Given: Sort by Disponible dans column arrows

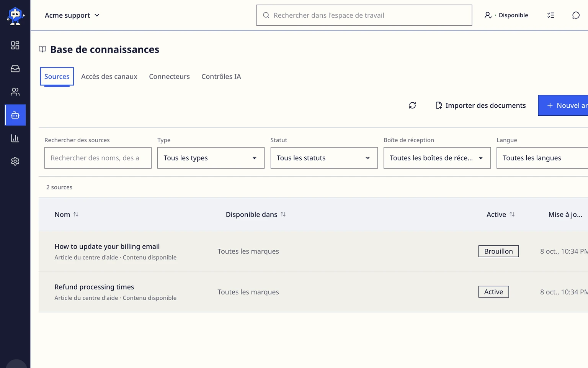Looking at the screenshot, I should coord(283,215).
